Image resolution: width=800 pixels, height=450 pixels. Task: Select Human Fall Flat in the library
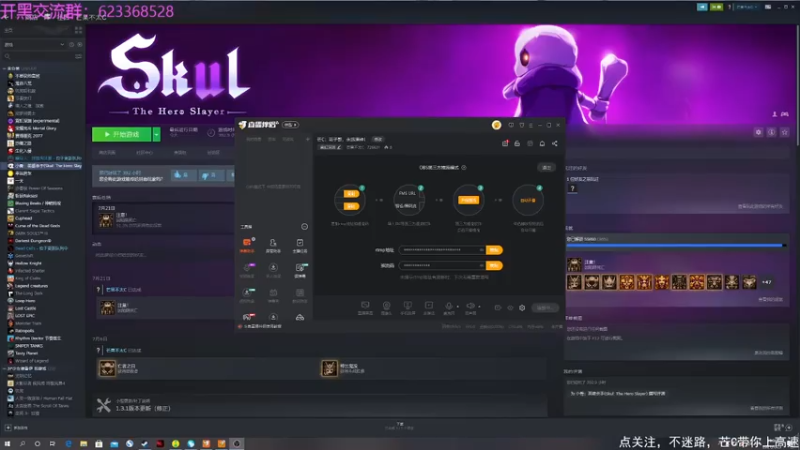(x=43, y=398)
